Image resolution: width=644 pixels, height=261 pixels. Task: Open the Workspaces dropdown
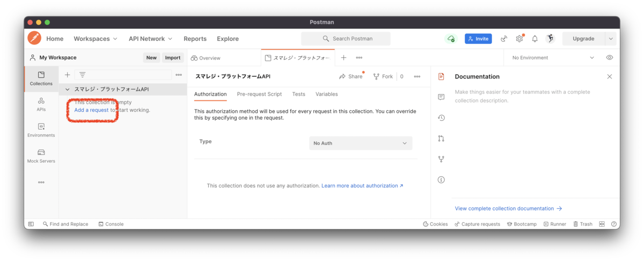tap(96, 39)
